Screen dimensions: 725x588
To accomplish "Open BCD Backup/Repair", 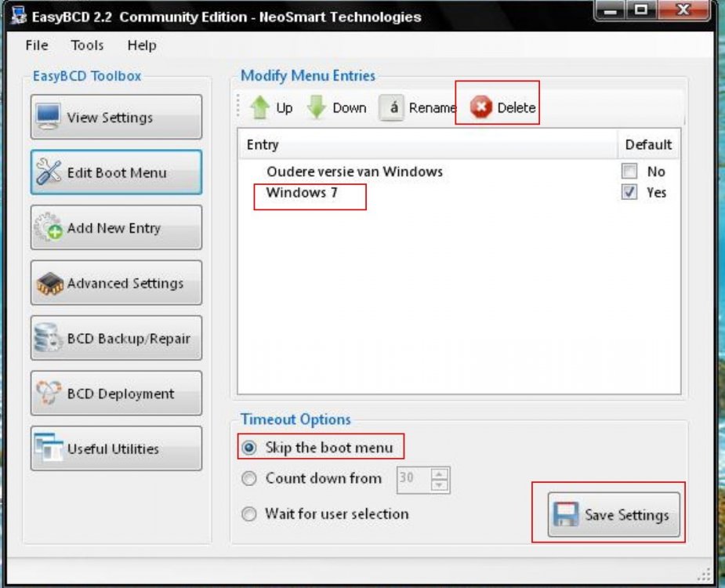I will [116, 338].
